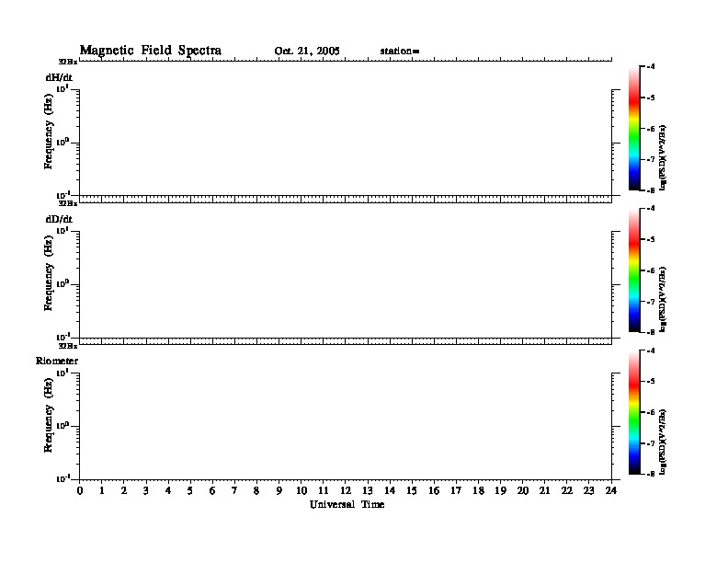
Task: Click the dH/dt panel color bar
Action: (634, 128)
